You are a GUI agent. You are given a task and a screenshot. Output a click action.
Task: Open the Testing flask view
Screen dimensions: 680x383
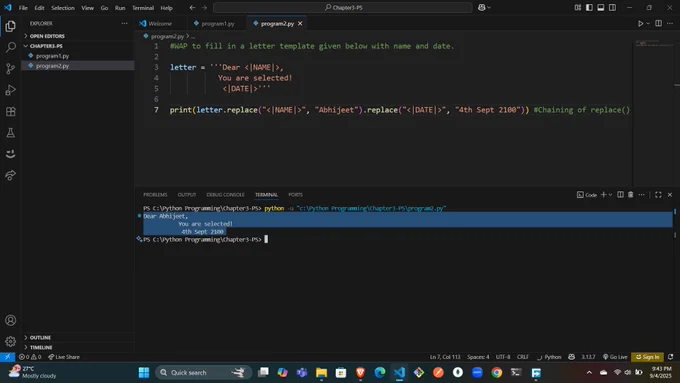(x=10, y=133)
